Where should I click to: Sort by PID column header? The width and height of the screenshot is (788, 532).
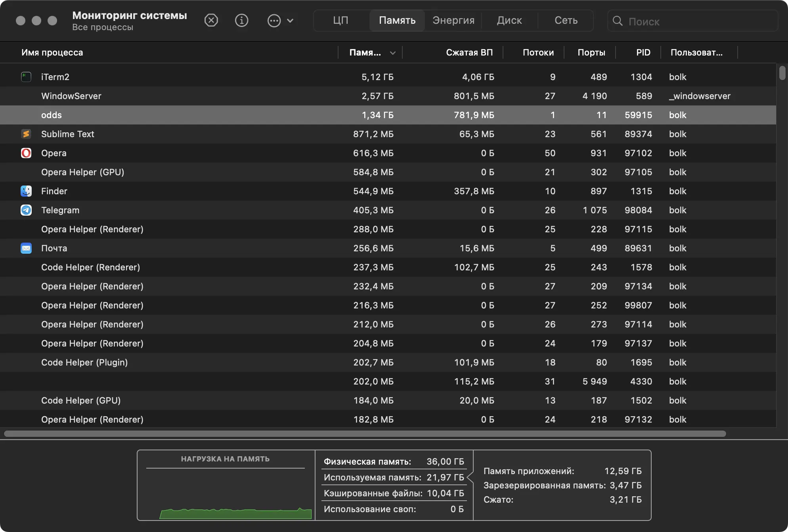click(x=643, y=52)
